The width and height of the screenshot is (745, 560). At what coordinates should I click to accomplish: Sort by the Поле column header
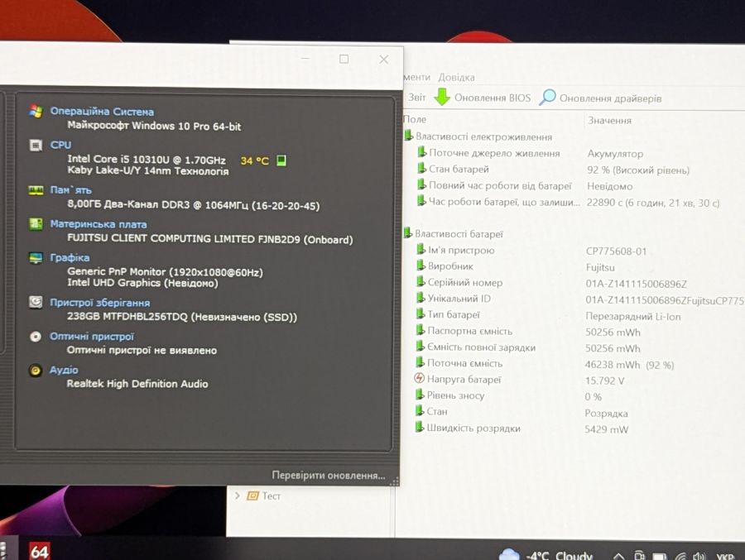[415, 119]
